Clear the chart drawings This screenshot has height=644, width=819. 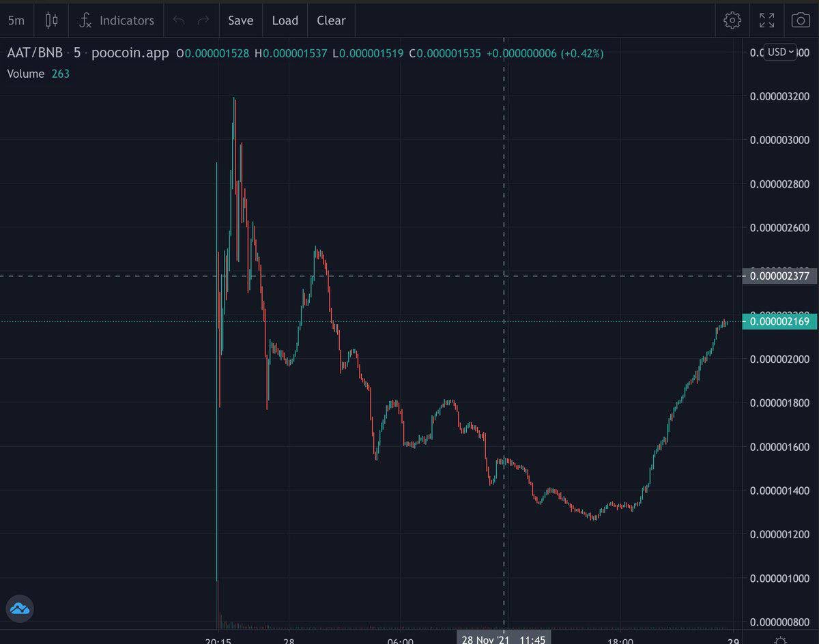331,20
